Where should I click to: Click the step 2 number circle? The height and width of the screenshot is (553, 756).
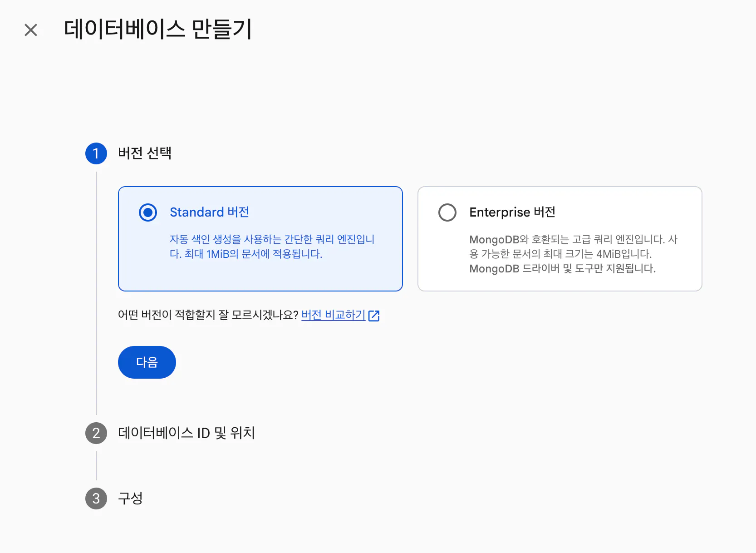tap(96, 433)
